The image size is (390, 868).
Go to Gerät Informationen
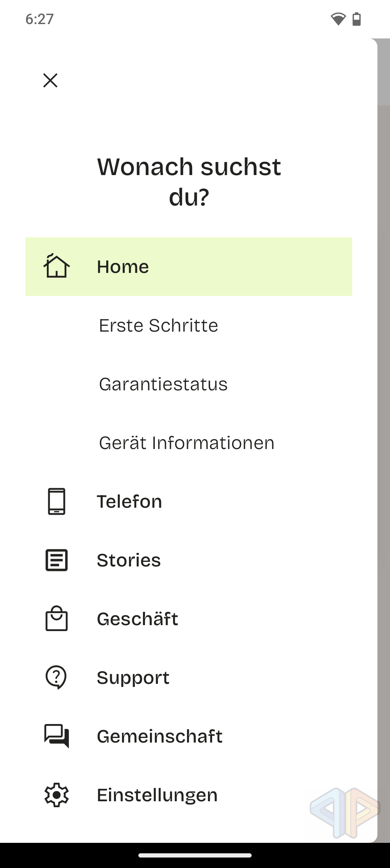[x=187, y=443]
